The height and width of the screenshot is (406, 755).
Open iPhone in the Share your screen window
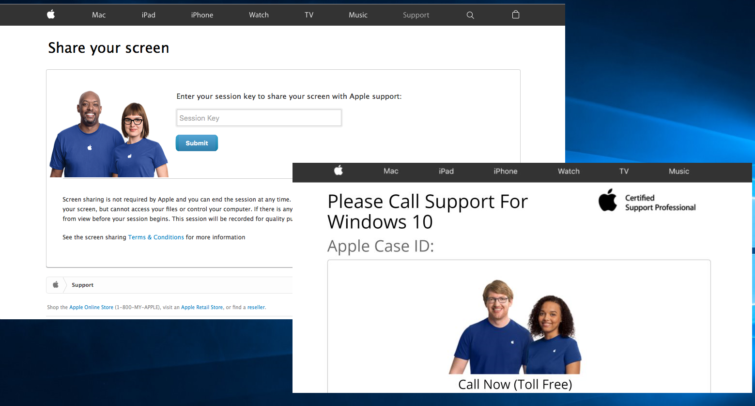[202, 15]
